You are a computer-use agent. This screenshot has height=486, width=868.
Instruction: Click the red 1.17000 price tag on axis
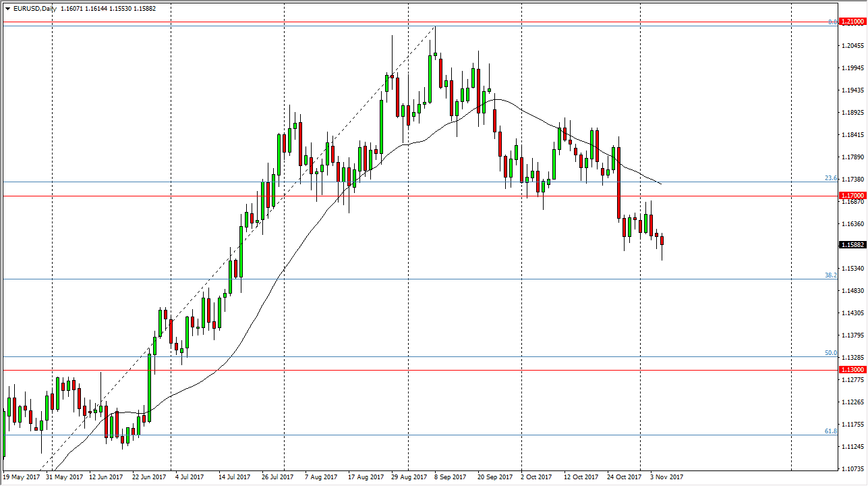tap(852, 196)
